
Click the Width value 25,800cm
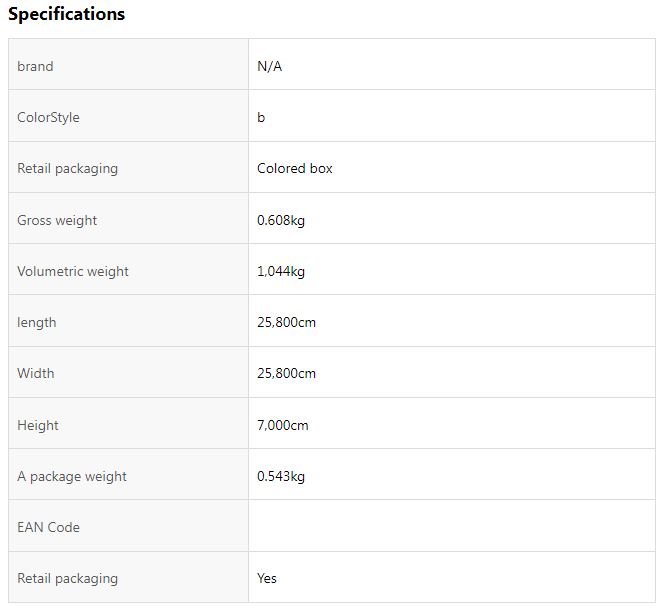click(286, 374)
